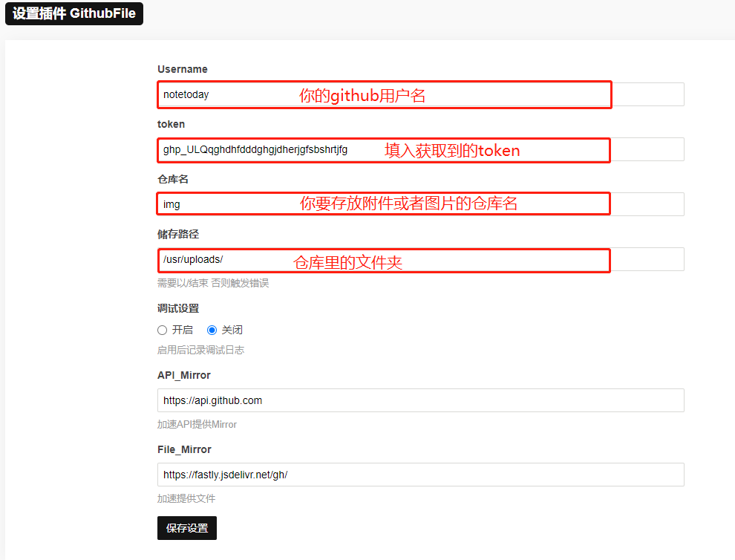Click the 需要以/结束 否则触发错误 hint
Screen dimensions: 735x560
213,283
